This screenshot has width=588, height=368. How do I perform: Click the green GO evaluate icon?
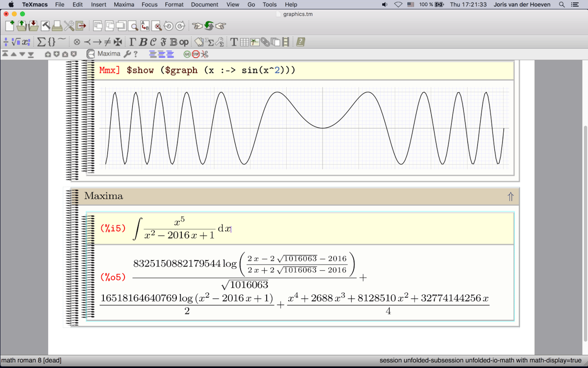click(187, 54)
